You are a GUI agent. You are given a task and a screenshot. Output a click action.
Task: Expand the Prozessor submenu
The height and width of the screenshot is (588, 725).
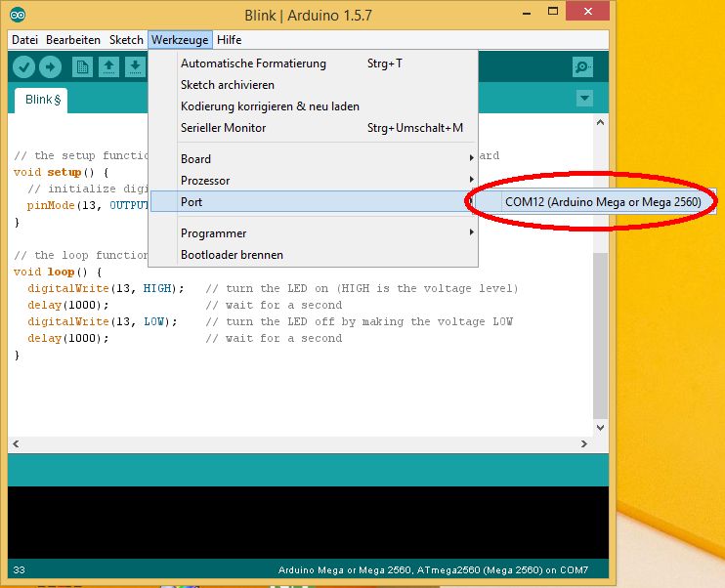coord(314,181)
